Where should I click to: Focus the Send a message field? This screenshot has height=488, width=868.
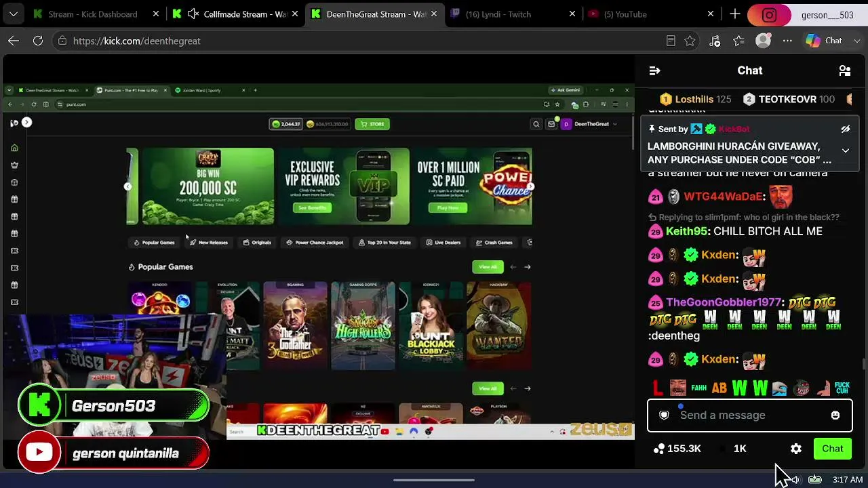coord(749,415)
